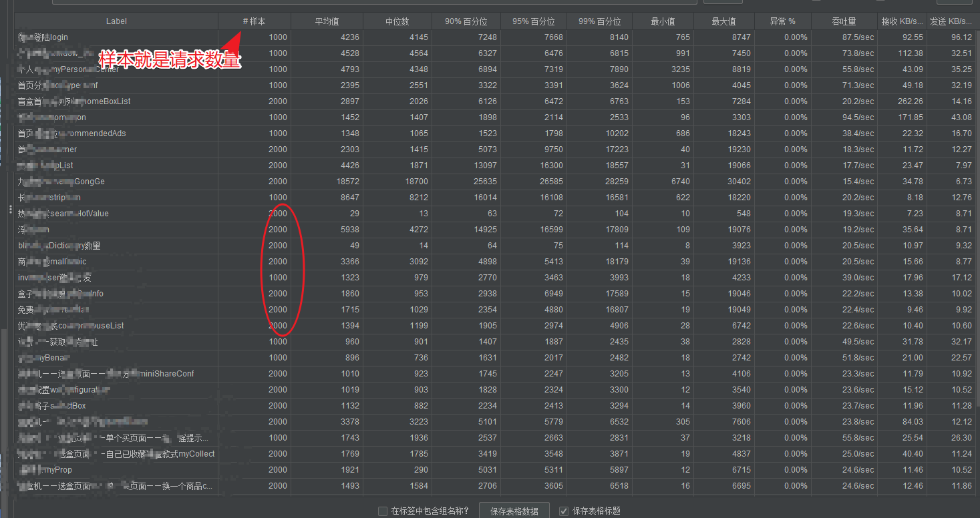Image resolution: width=980 pixels, height=518 pixels.
Task: Click the throughput cell 73.8/sec
Action: click(x=857, y=53)
